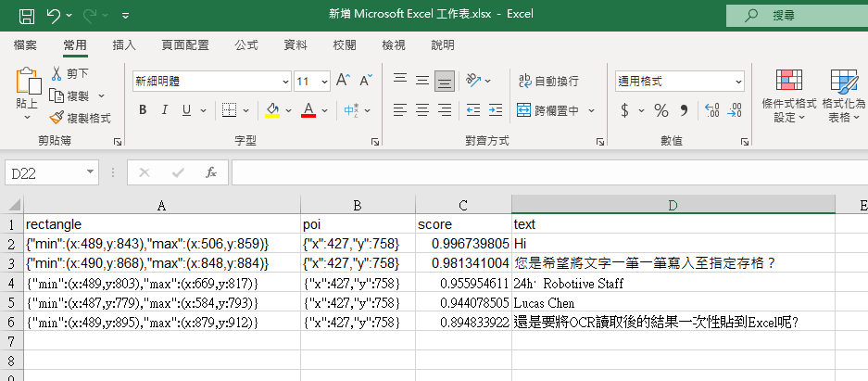Click the Select All corner triangle
This screenshot has height=381, width=868.
coord(15,205)
